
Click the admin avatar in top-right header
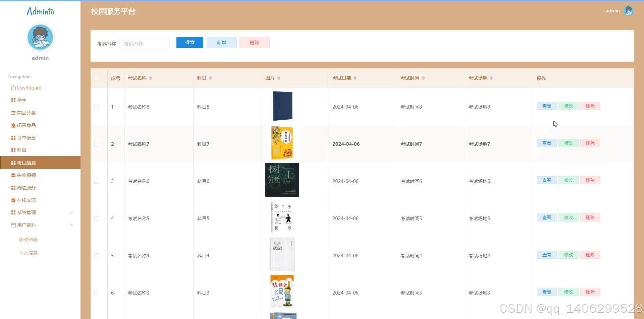(629, 11)
